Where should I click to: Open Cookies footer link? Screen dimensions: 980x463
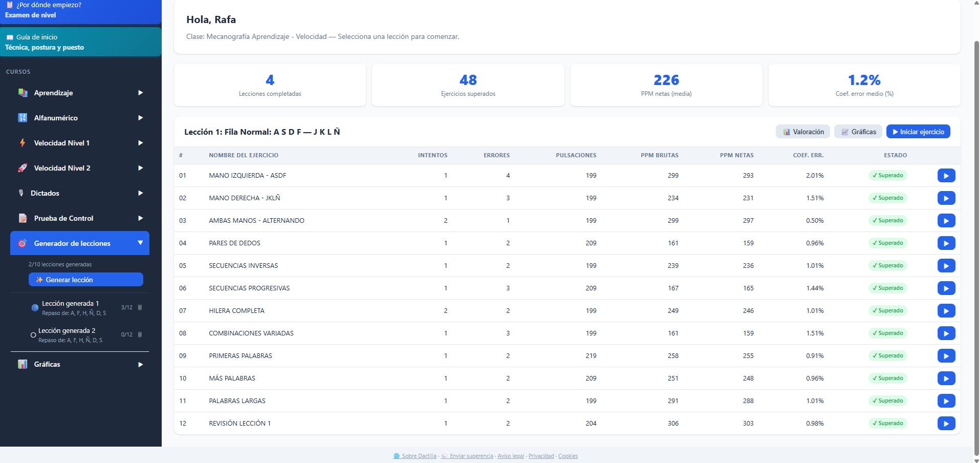click(x=568, y=456)
